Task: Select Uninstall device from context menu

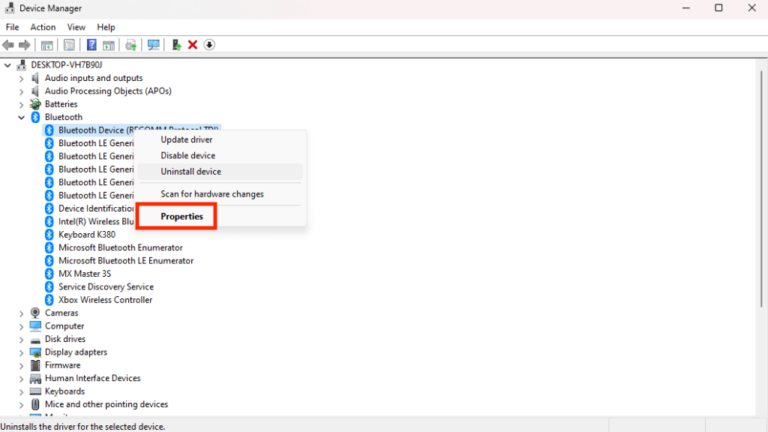Action: pos(191,171)
